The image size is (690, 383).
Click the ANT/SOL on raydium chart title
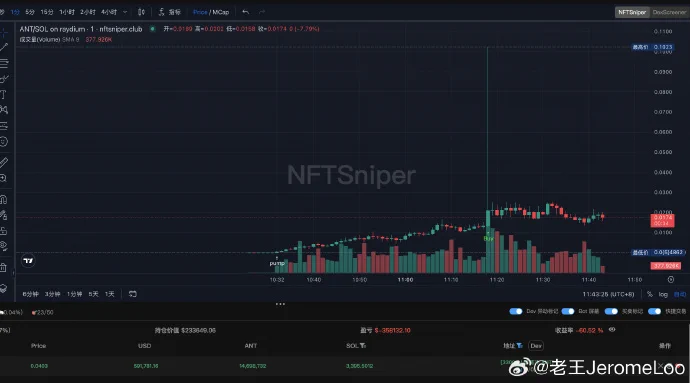81,29
